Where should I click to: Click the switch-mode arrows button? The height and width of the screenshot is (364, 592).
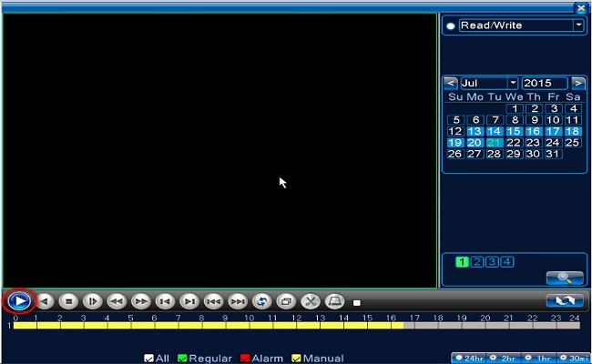tap(564, 300)
